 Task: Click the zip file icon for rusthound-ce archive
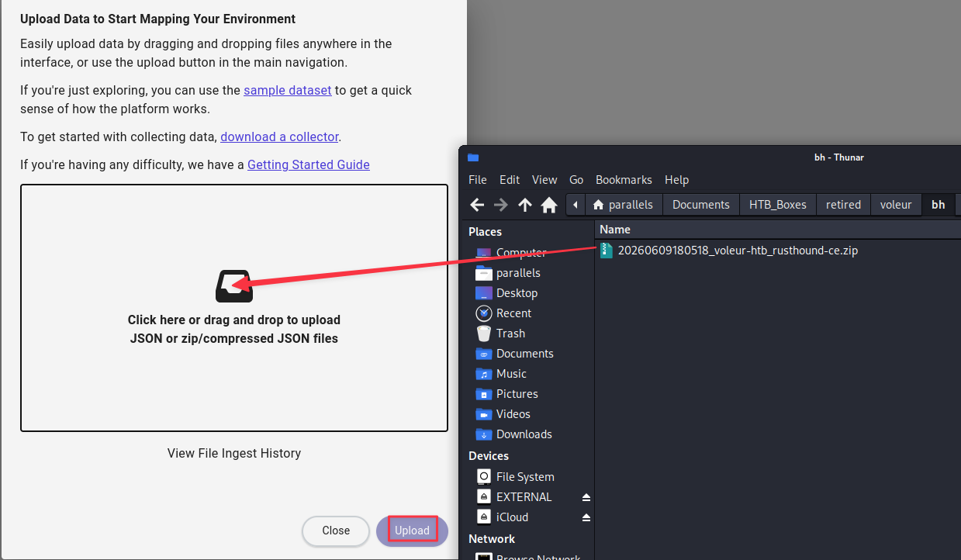(607, 251)
